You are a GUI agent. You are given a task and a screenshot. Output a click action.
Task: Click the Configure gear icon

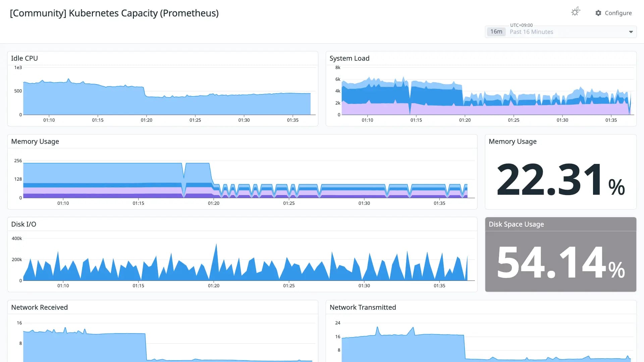click(x=598, y=13)
